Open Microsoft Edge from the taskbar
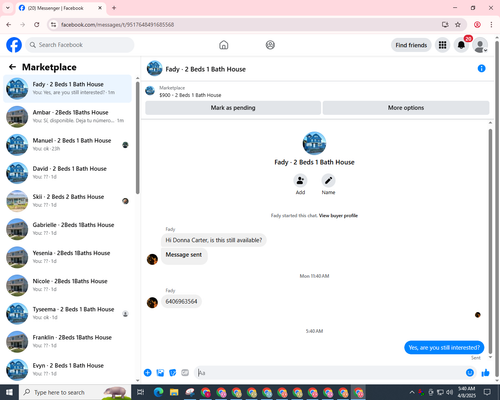 pos(158,392)
